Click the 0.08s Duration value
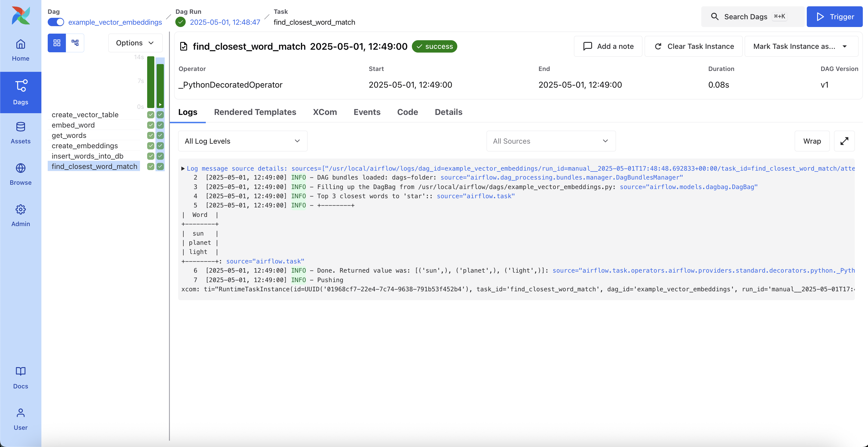 [x=718, y=84]
